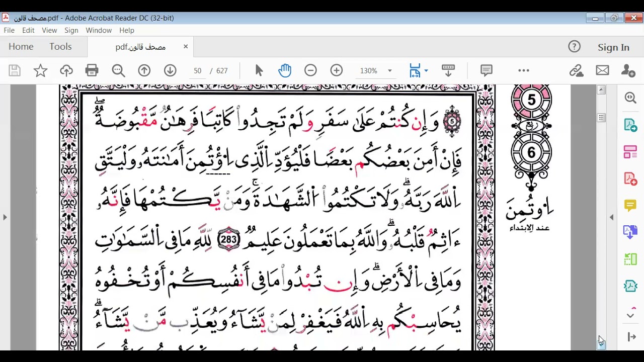This screenshot has width=644, height=362.
Task: Activate the Selection arrow tool
Action: pos(259,70)
